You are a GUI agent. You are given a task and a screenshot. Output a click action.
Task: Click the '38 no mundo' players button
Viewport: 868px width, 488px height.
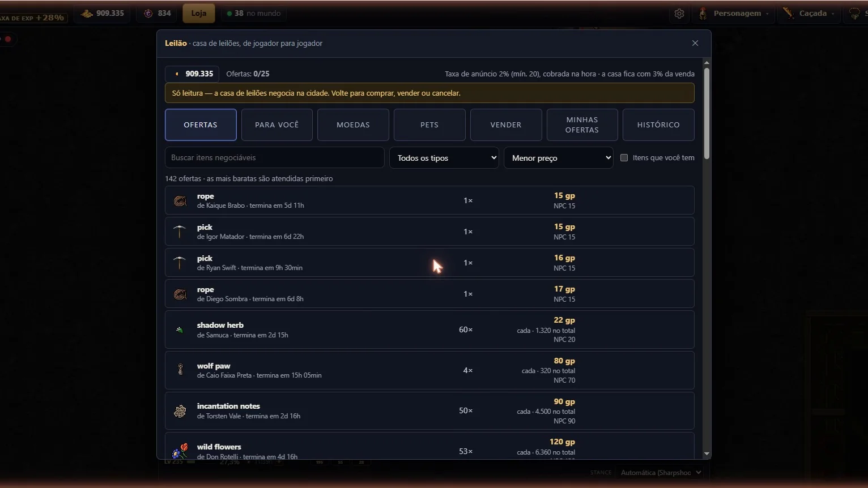tap(254, 13)
